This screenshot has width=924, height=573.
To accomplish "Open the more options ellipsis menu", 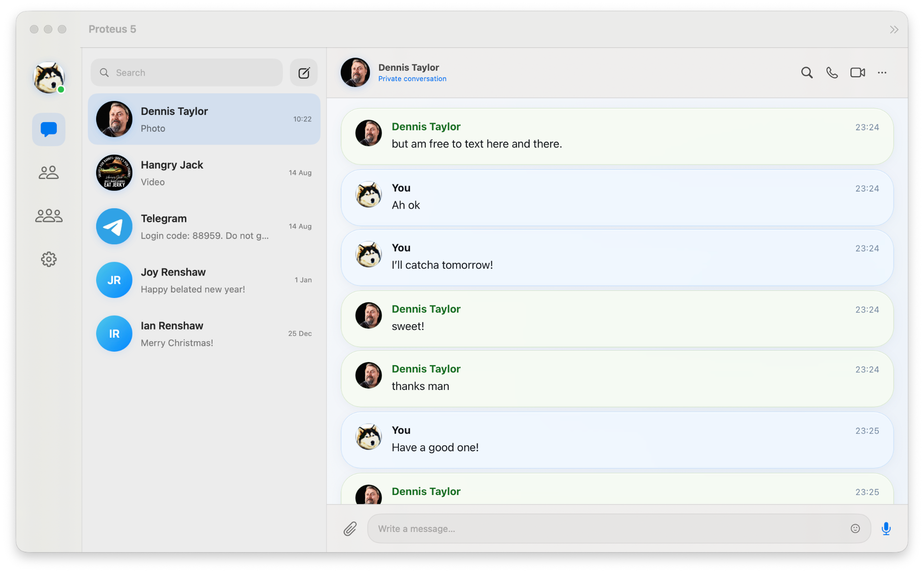I will point(882,73).
